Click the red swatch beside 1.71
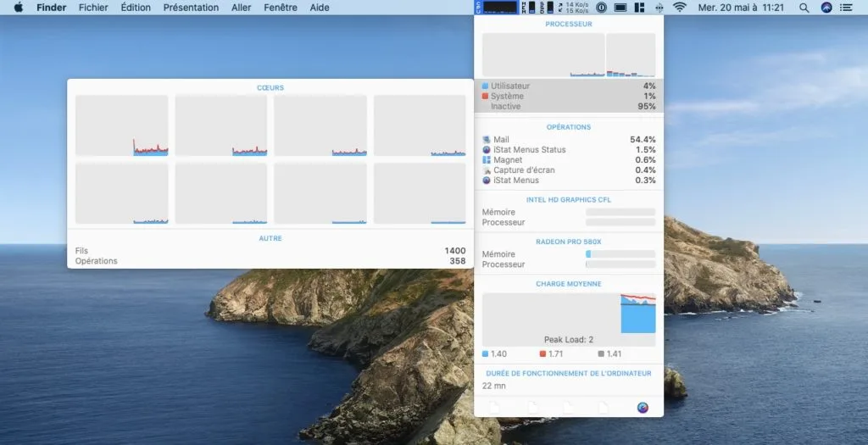 [x=542, y=353]
